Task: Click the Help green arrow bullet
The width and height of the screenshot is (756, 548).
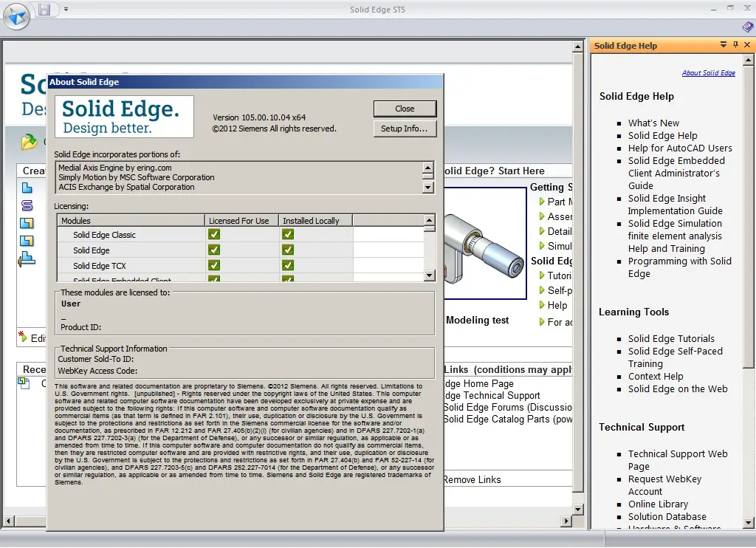Action: point(542,305)
